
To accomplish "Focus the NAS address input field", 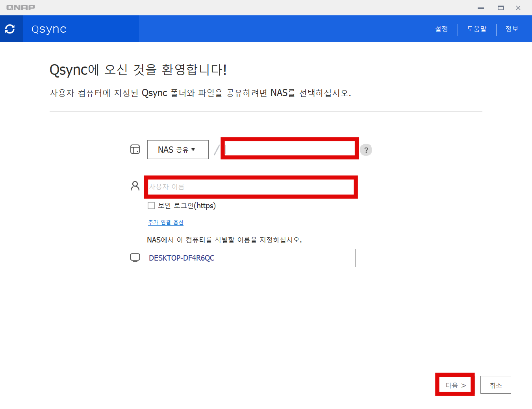I will pos(289,149).
